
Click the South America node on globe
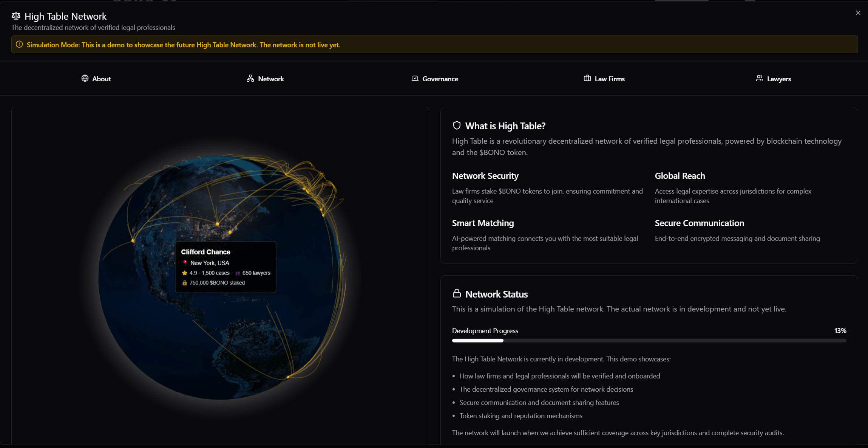pyautogui.click(x=288, y=377)
